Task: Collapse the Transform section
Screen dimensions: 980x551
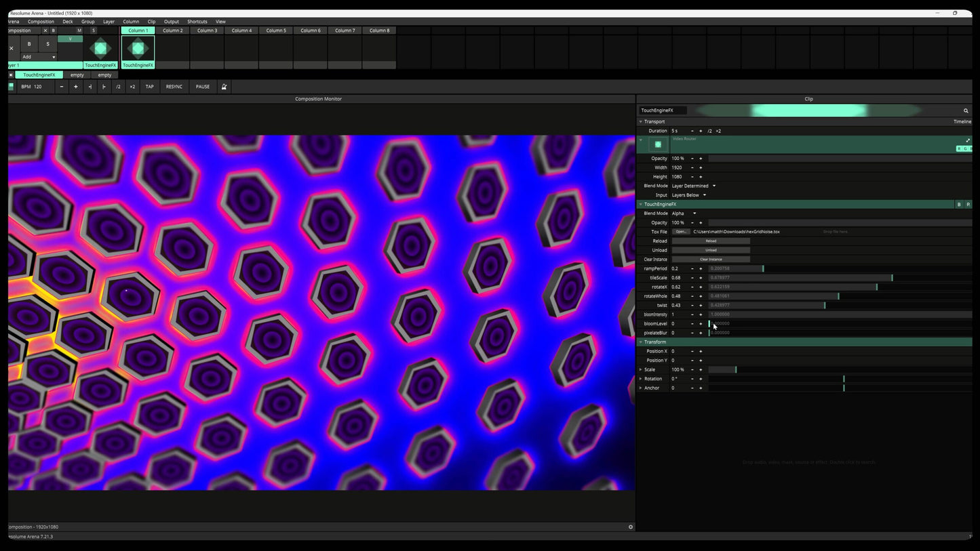Action: 640,342
